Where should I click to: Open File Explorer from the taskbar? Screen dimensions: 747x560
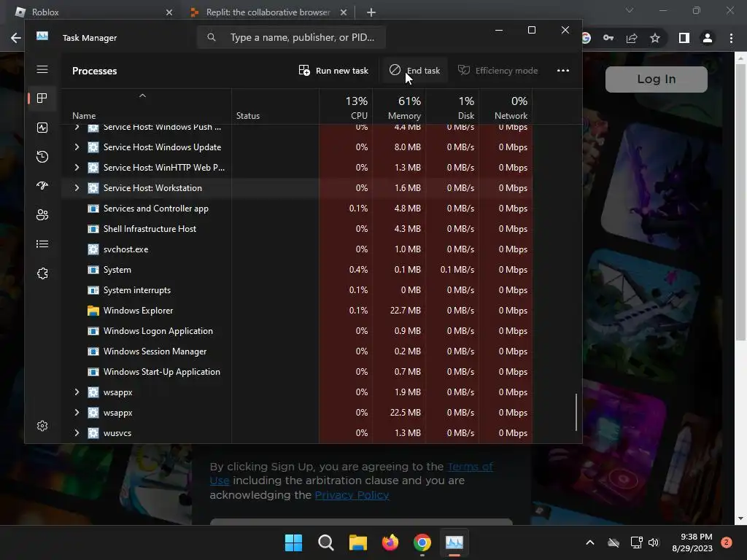(x=357, y=542)
